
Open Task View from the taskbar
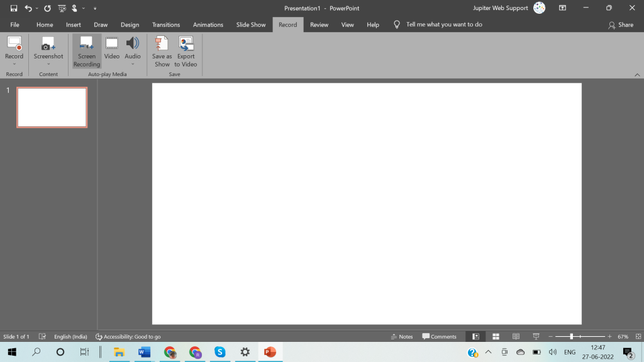point(84,352)
